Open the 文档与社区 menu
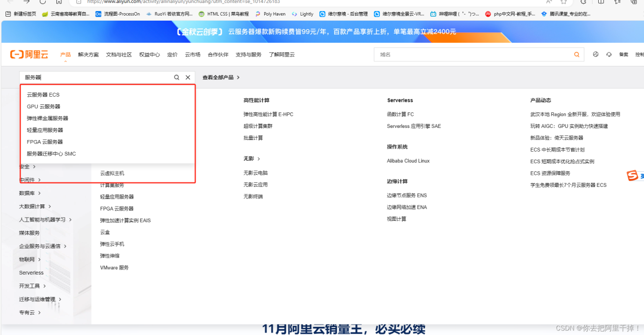 (x=119, y=54)
